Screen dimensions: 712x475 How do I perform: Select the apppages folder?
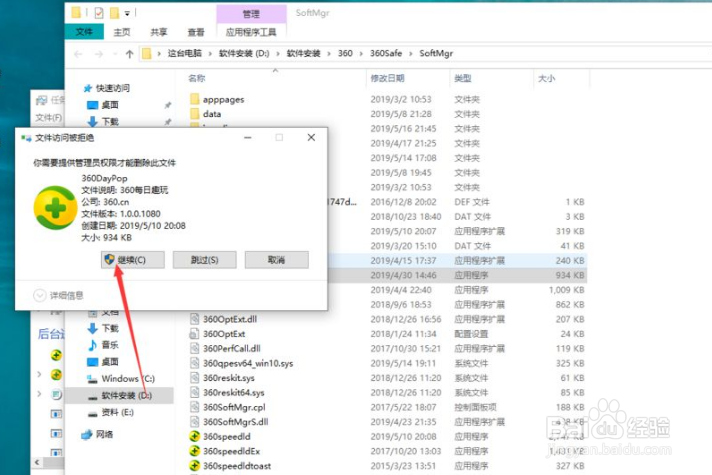coord(223,99)
